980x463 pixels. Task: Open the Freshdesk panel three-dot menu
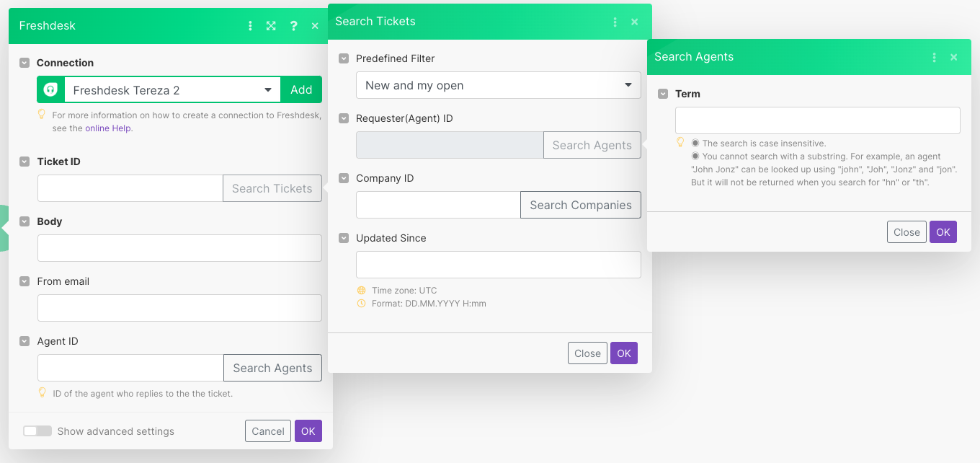250,26
